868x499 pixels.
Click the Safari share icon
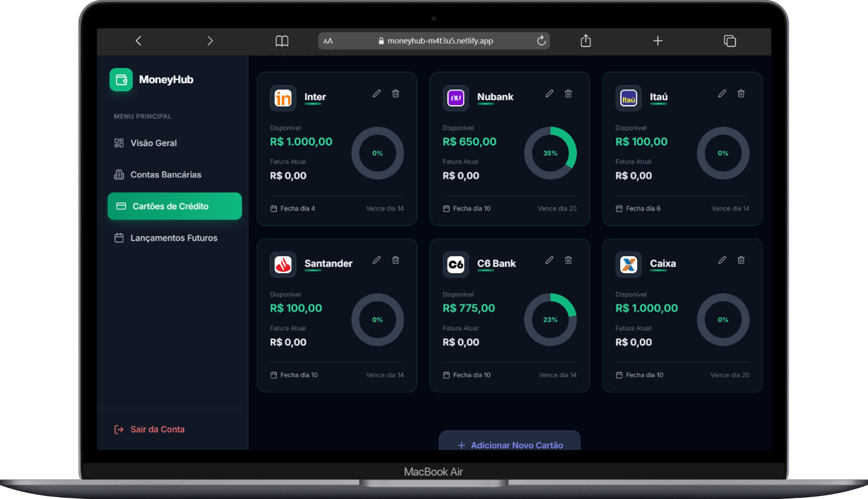(586, 41)
